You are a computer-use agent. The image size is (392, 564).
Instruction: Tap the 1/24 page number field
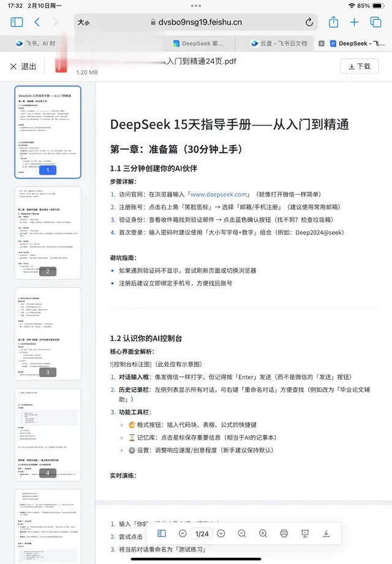point(202,534)
